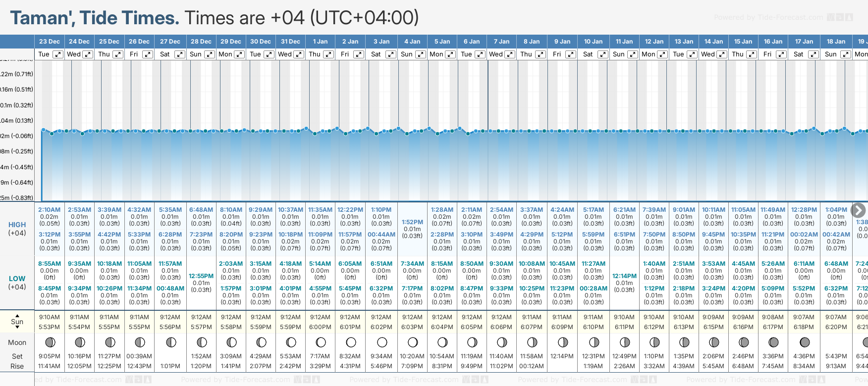The image size is (868, 386).
Task: Click the HIGH (+04) row label
Action: point(17,229)
